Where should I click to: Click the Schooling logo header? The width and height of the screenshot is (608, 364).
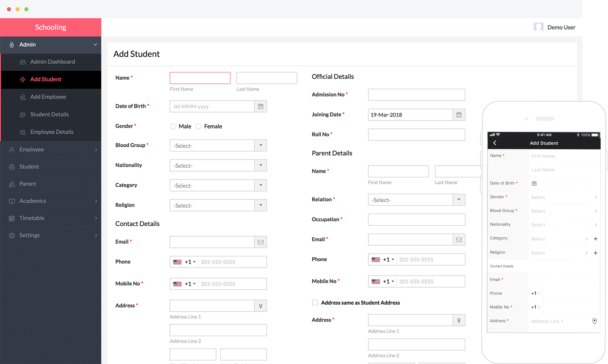(51, 27)
